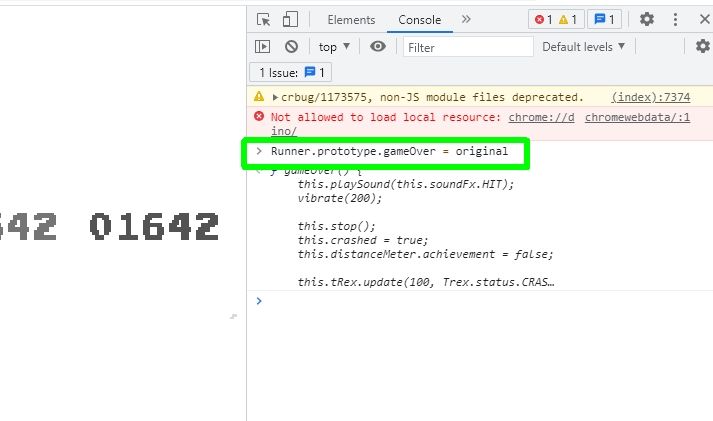
Task: Open the Default levels dropdown
Action: [x=583, y=47]
